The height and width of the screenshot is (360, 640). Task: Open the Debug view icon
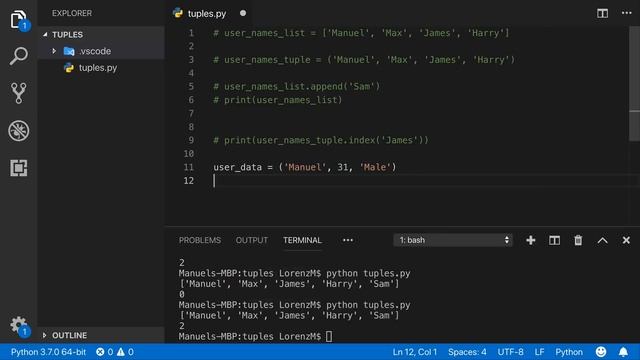click(18, 131)
